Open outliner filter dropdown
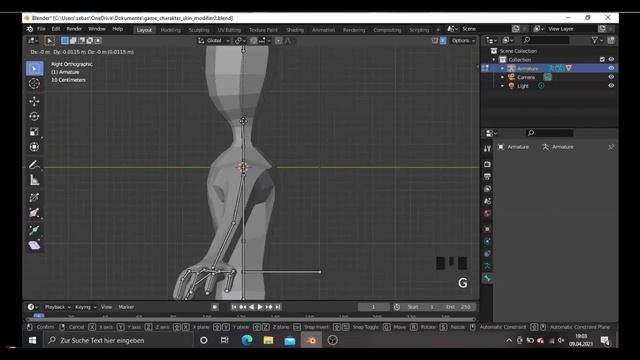The height and width of the screenshot is (360, 640). (x=597, y=40)
